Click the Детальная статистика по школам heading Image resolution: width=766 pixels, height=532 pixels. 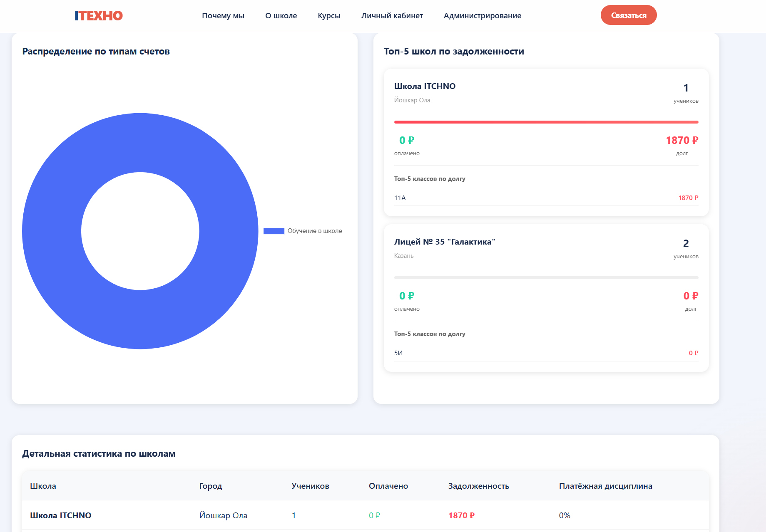(99, 454)
